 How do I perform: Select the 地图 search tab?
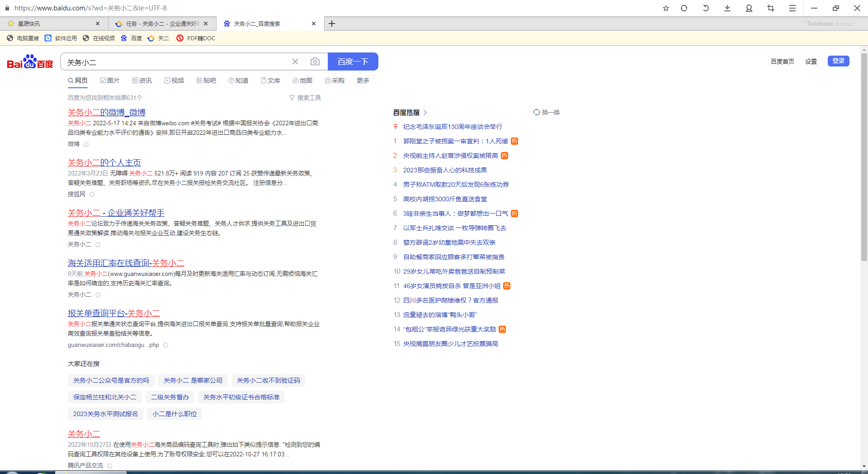tap(302, 81)
